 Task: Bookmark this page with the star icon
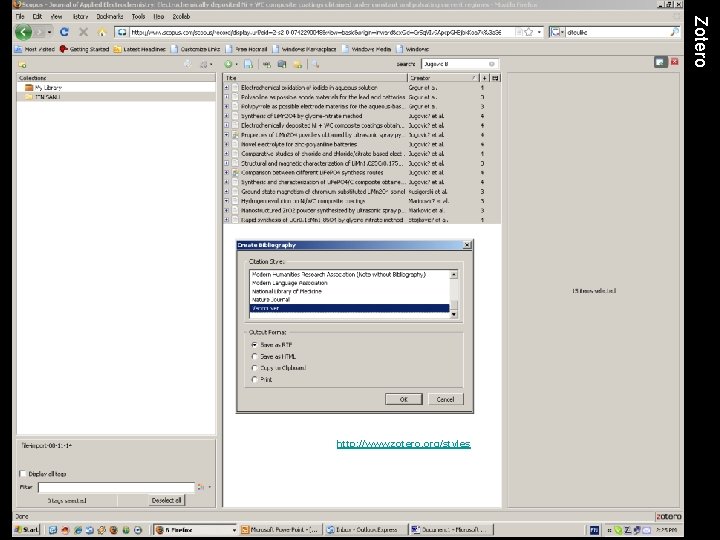click(x=529, y=32)
